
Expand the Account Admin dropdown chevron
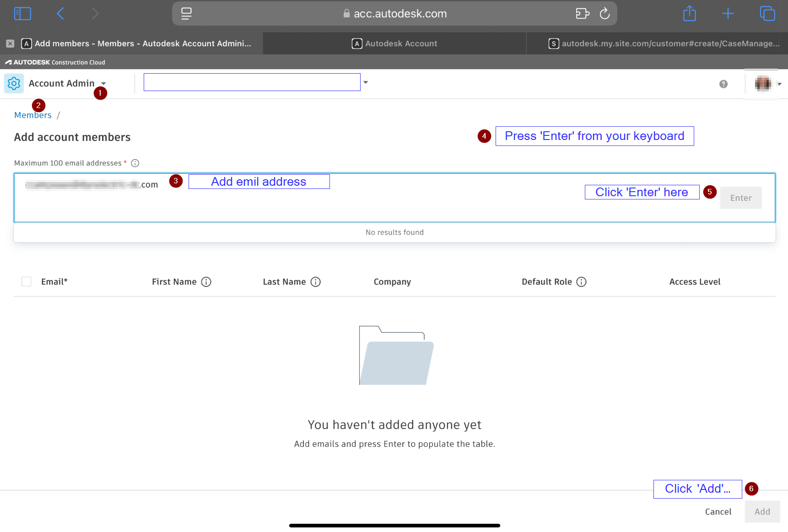tap(103, 84)
